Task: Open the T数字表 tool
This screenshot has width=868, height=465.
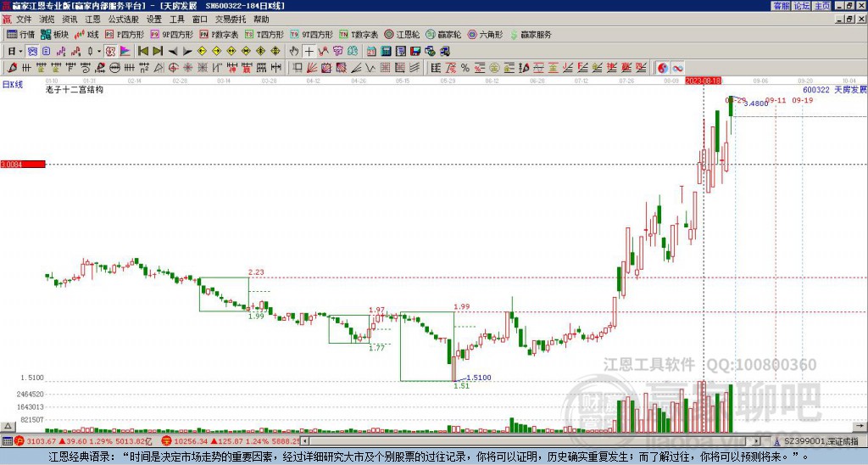Action: point(359,34)
